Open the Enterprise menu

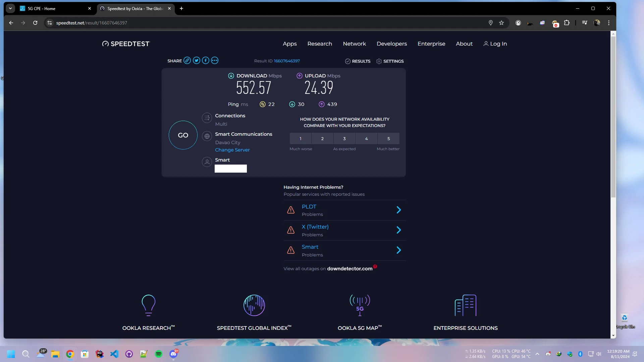pyautogui.click(x=431, y=44)
